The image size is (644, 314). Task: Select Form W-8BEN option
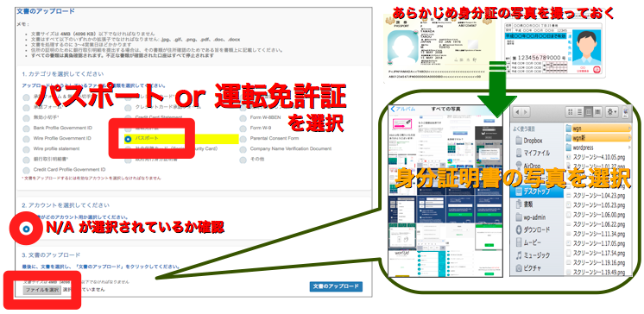pyautogui.click(x=243, y=118)
